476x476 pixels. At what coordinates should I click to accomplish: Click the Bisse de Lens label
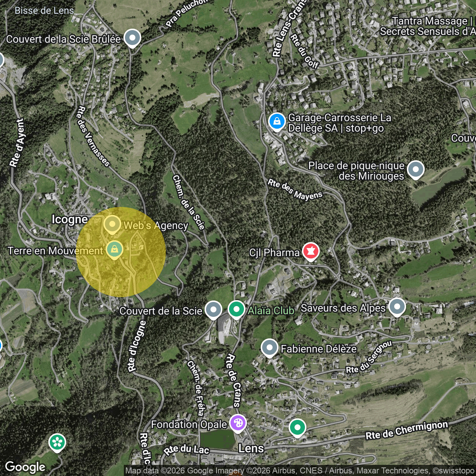tap(44, 10)
